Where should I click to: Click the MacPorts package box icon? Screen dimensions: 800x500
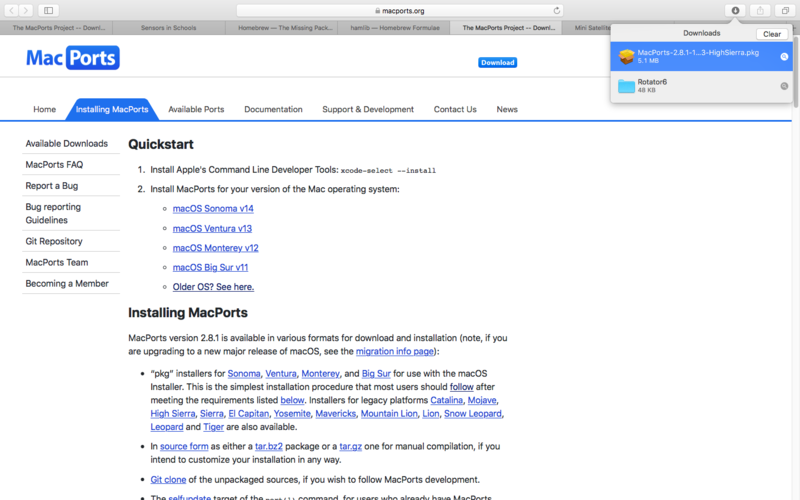(x=626, y=57)
